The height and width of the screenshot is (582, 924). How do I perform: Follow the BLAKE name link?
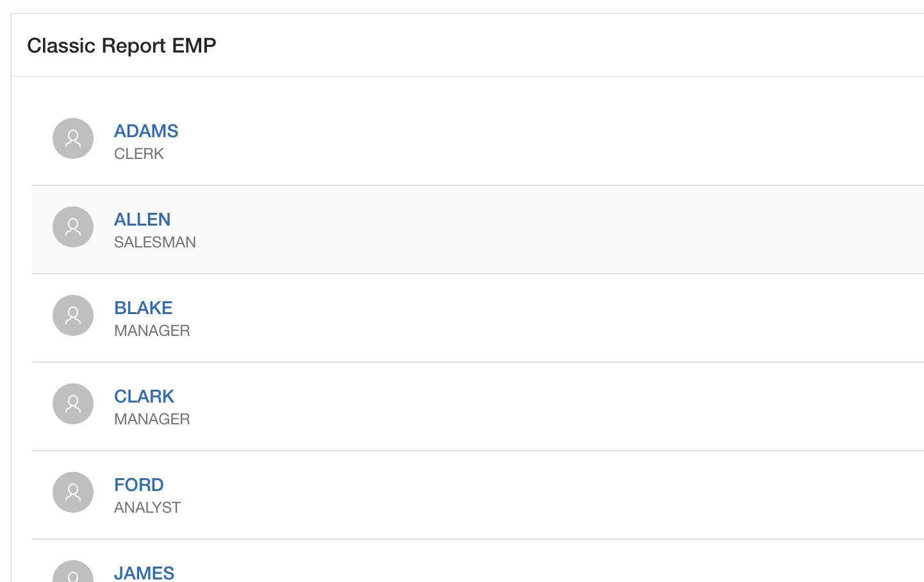tap(144, 308)
